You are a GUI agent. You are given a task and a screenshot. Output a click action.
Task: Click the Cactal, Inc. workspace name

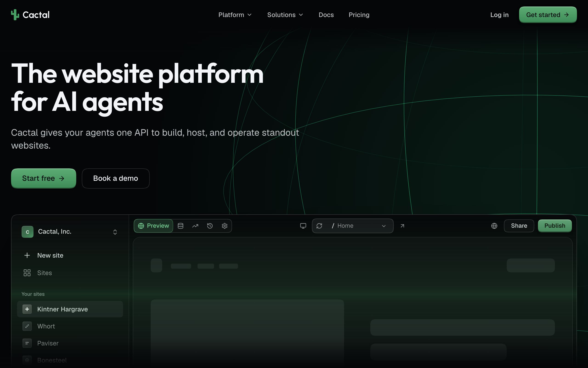(x=55, y=231)
